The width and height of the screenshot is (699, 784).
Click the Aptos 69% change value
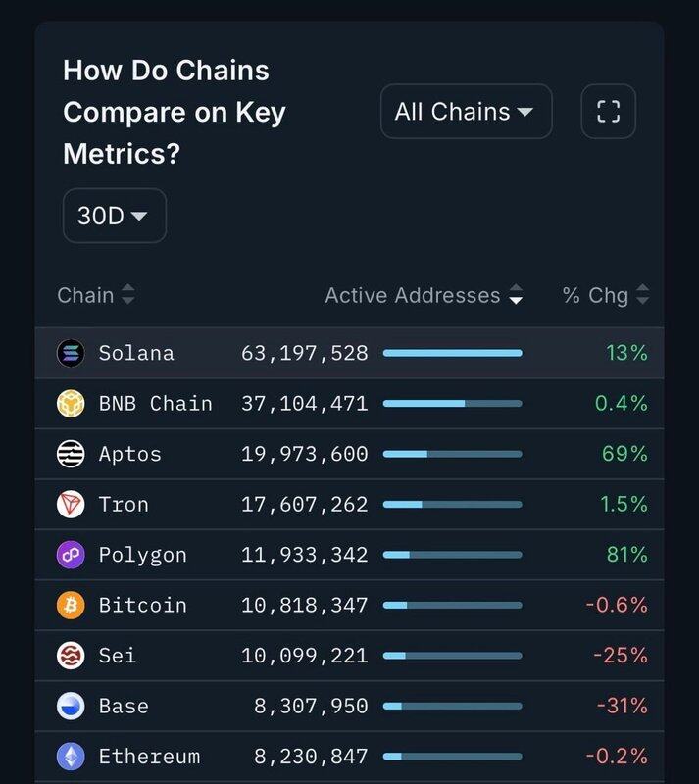pos(625,454)
